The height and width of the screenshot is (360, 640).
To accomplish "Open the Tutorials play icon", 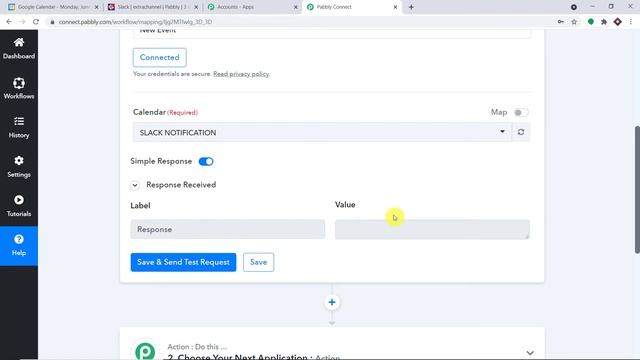I will click(x=19, y=200).
